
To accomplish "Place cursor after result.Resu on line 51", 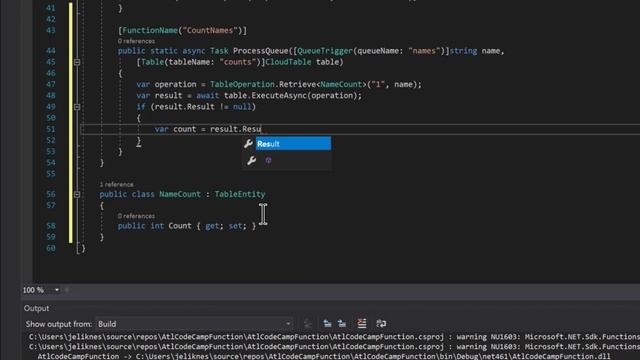I will [x=261, y=129].
